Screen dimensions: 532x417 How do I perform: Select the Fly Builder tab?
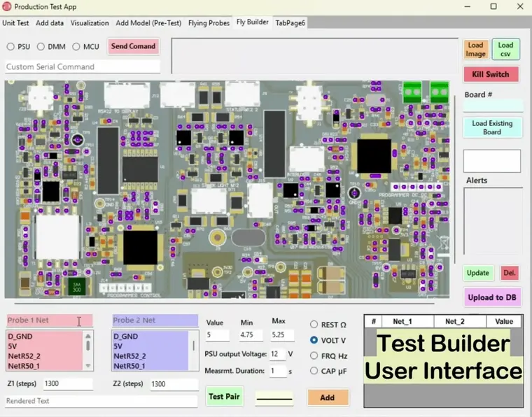tap(253, 22)
